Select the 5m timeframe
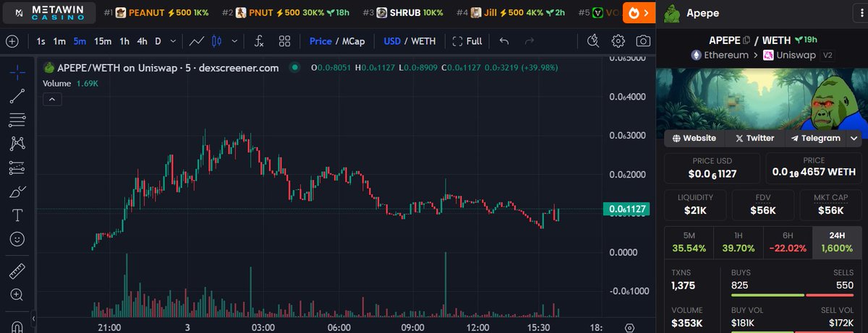This screenshot has height=333, width=868. (x=80, y=41)
